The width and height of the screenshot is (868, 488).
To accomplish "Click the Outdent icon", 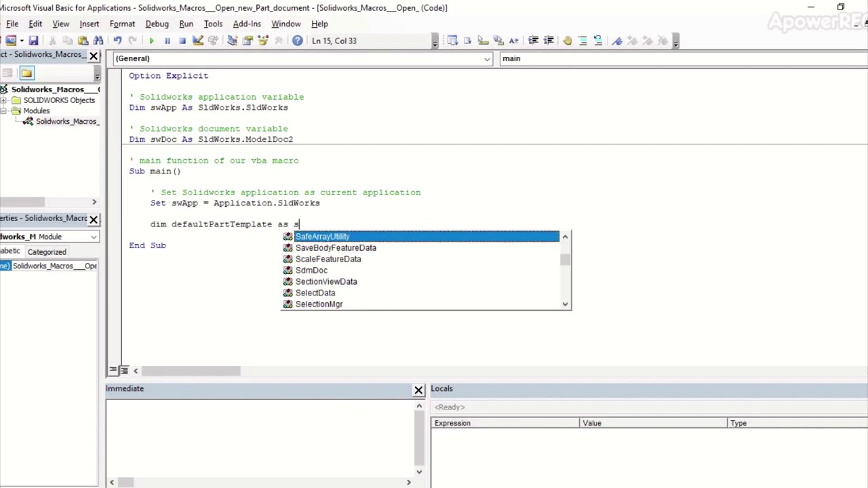I will [x=549, y=41].
